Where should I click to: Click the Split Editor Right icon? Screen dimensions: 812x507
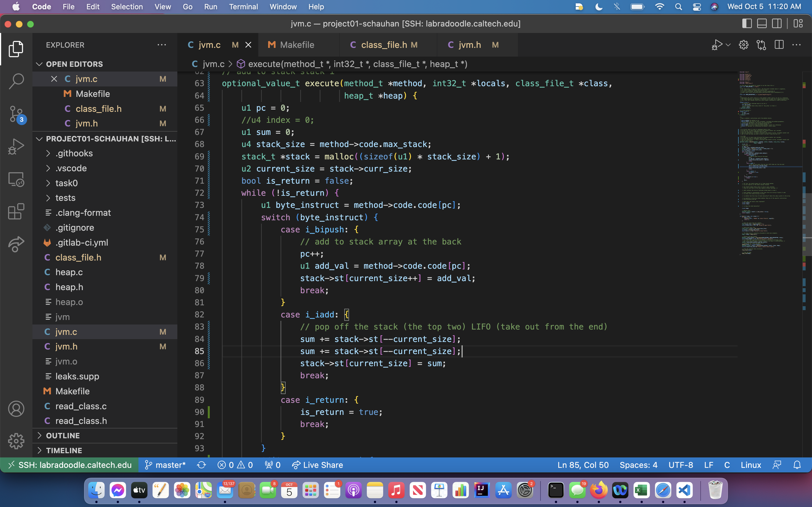pyautogui.click(x=779, y=45)
